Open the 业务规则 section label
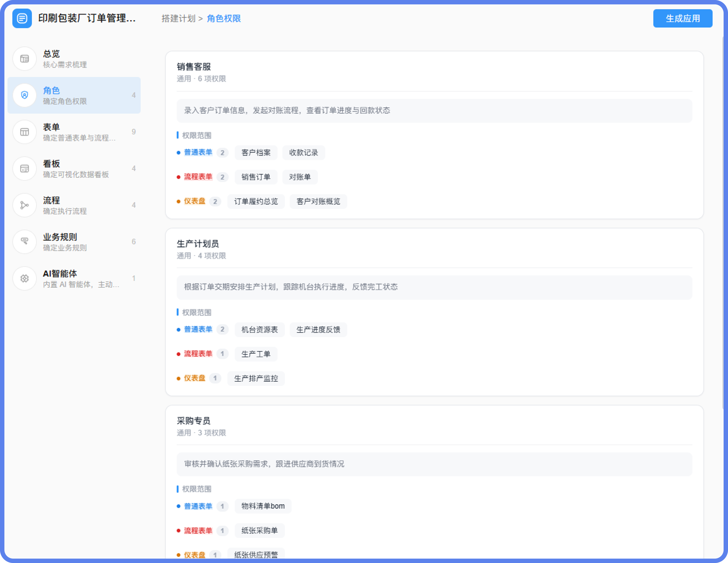 (60, 237)
